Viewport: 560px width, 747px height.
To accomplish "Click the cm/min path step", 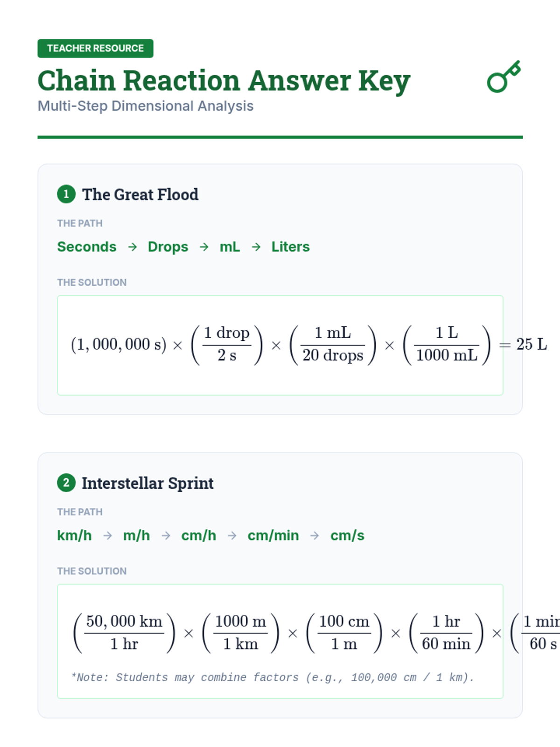I will click(x=273, y=535).
